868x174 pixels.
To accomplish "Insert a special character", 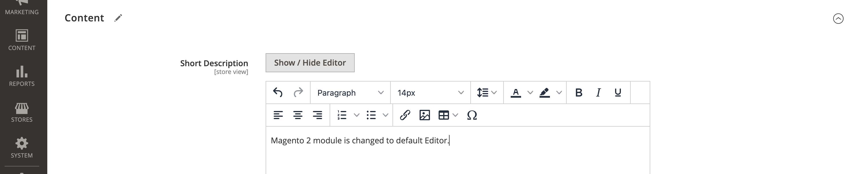I will (x=471, y=115).
